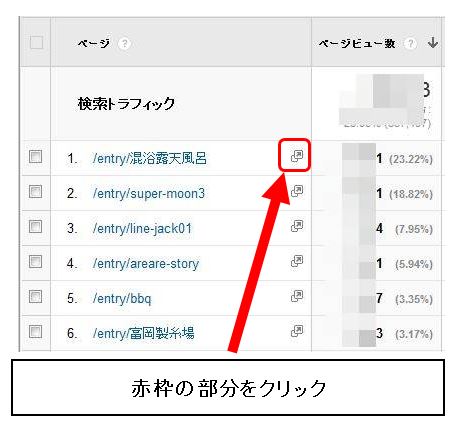Click the ページ column header label
The image size is (458, 427).
93,43
